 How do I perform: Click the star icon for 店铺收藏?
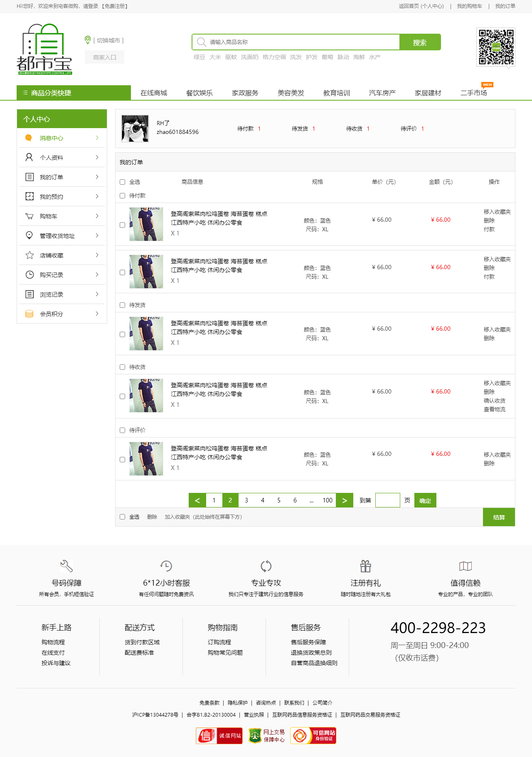(x=29, y=255)
